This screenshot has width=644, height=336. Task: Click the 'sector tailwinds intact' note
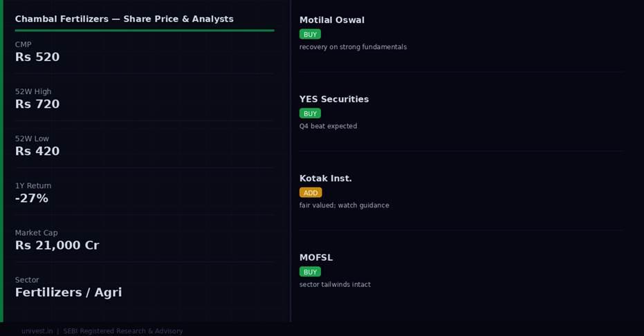pos(335,284)
